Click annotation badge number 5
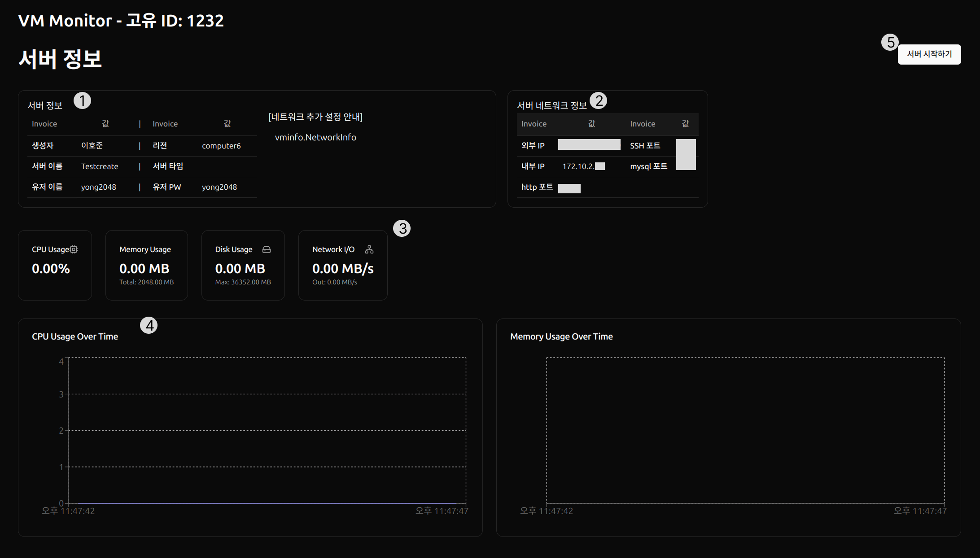 pyautogui.click(x=890, y=43)
